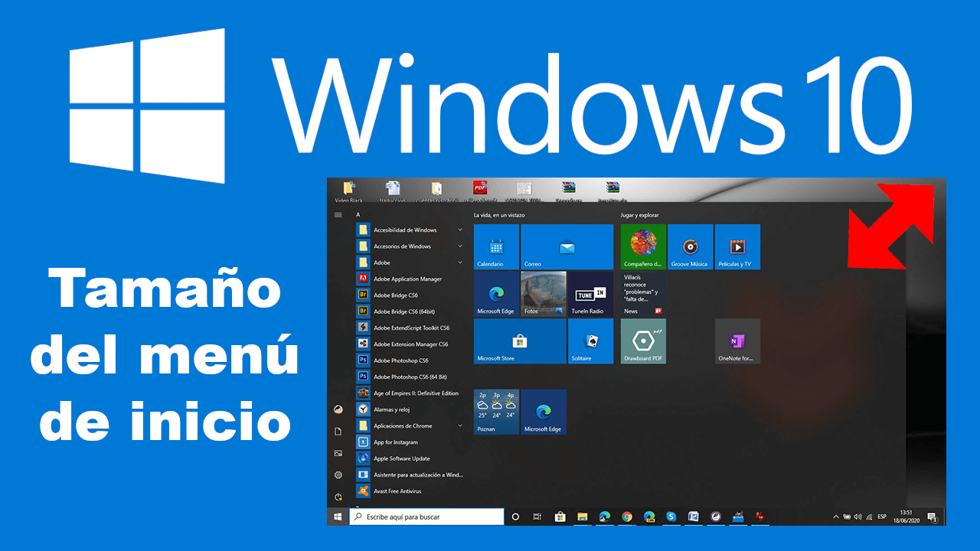
Task: Click the user account avatar in Start sidebar
Action: pyautogui.click(x=338, y=409)
